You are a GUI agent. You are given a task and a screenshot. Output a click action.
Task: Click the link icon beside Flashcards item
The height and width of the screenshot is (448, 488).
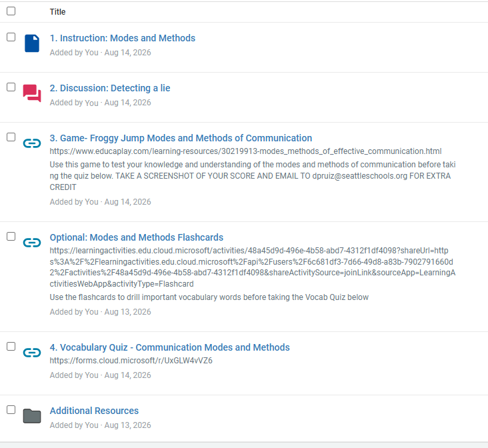(32, 243)
